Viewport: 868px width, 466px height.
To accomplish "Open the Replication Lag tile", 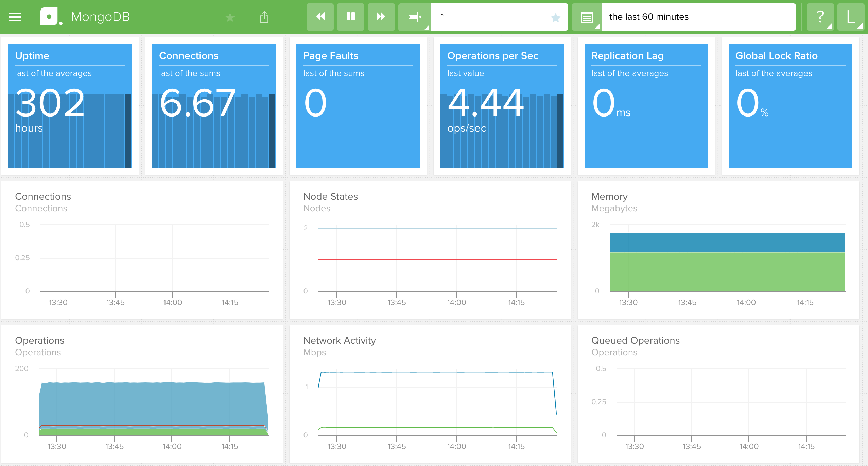I will click(646, 106).
